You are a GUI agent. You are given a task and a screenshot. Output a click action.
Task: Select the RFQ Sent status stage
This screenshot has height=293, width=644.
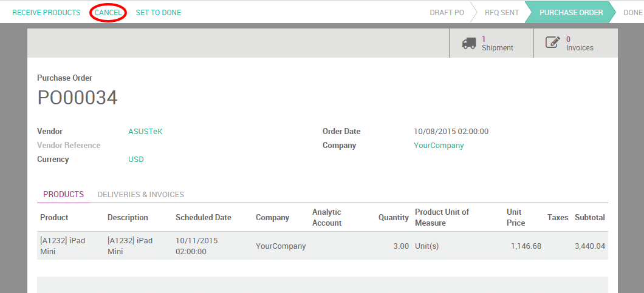point(500,13)
